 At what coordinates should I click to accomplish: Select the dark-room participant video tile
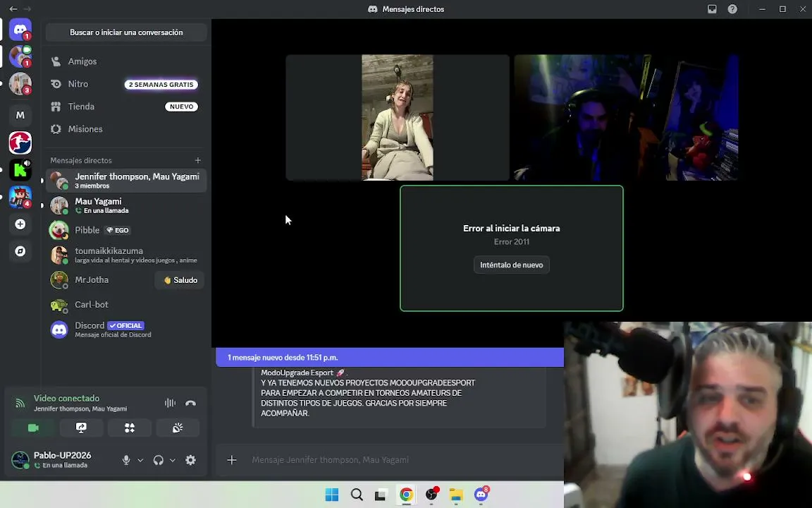(626, 118)
